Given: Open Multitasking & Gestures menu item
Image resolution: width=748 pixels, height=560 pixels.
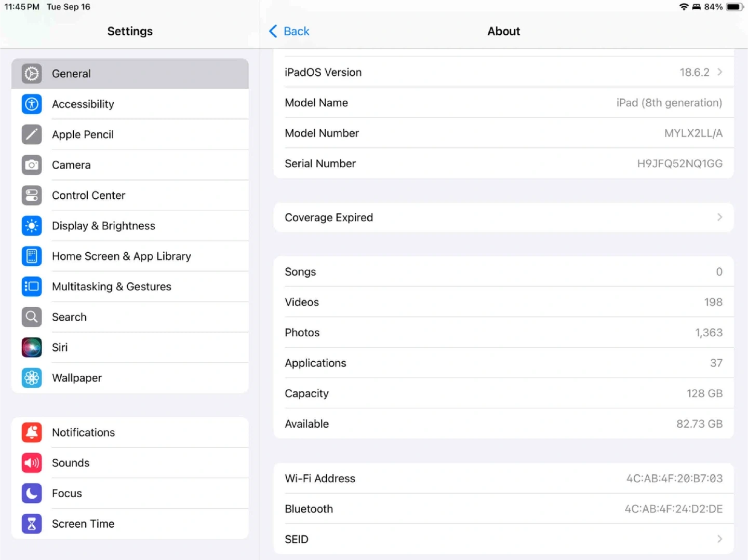Looking at the screenshot, I should pos(112,286).
